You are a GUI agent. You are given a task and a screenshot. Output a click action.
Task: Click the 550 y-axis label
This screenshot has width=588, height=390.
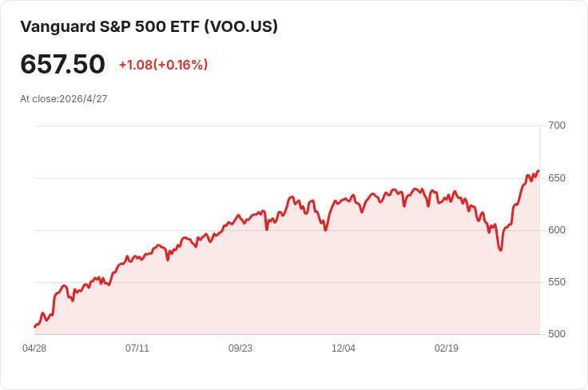557,282
